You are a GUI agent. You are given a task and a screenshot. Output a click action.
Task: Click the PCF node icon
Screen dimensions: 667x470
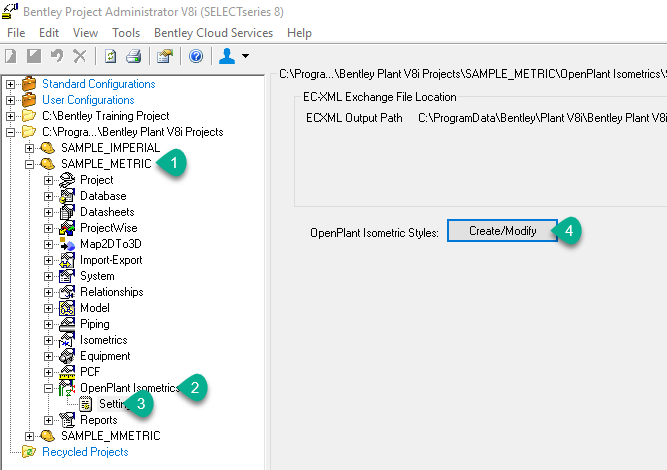[67, 372]
